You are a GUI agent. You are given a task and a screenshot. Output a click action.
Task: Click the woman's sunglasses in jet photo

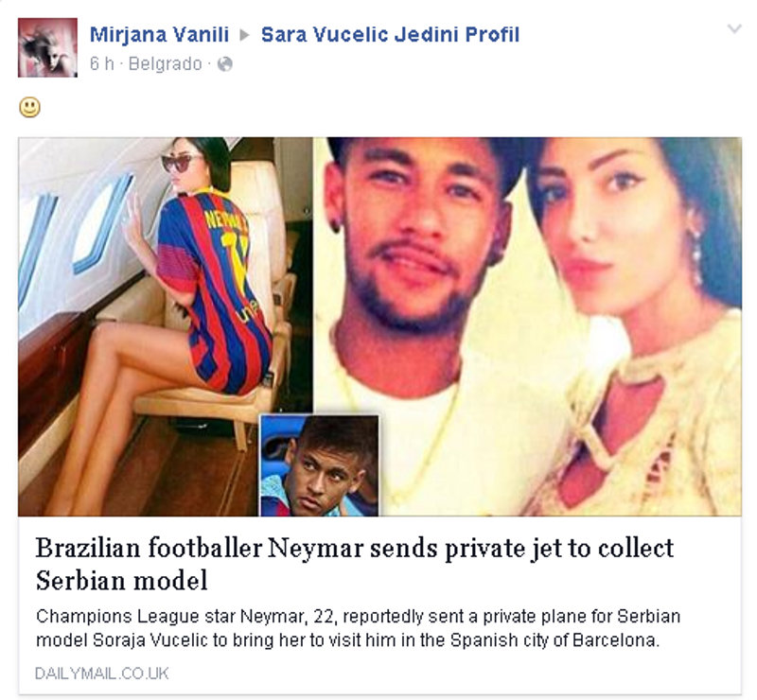pyautogui.click(x=180, y=163)
